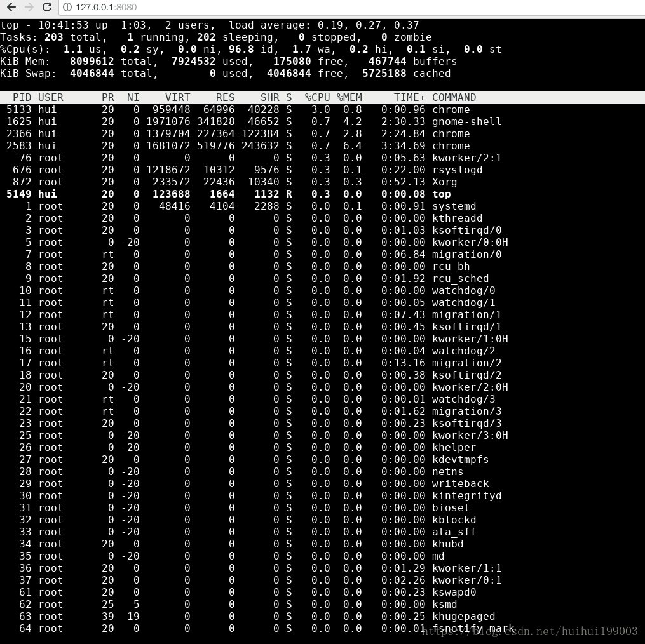Click the rsyslogd process name

(458, 170)
